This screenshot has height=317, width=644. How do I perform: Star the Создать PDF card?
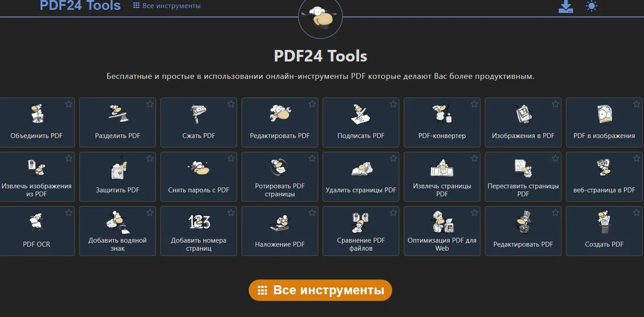tap(637, 212)
